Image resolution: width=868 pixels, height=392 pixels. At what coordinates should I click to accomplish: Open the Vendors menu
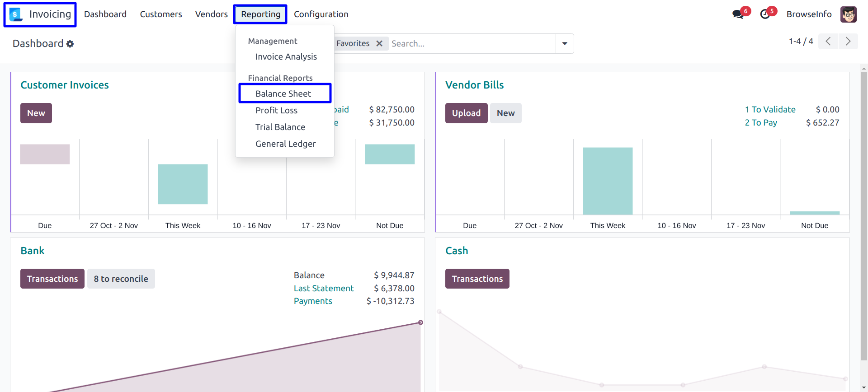coord(211,14)
